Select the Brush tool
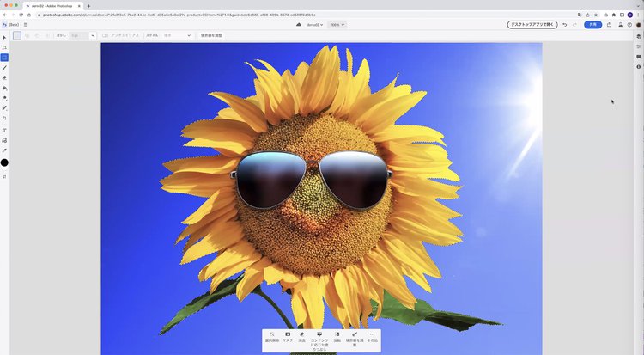 coord(4,67)
